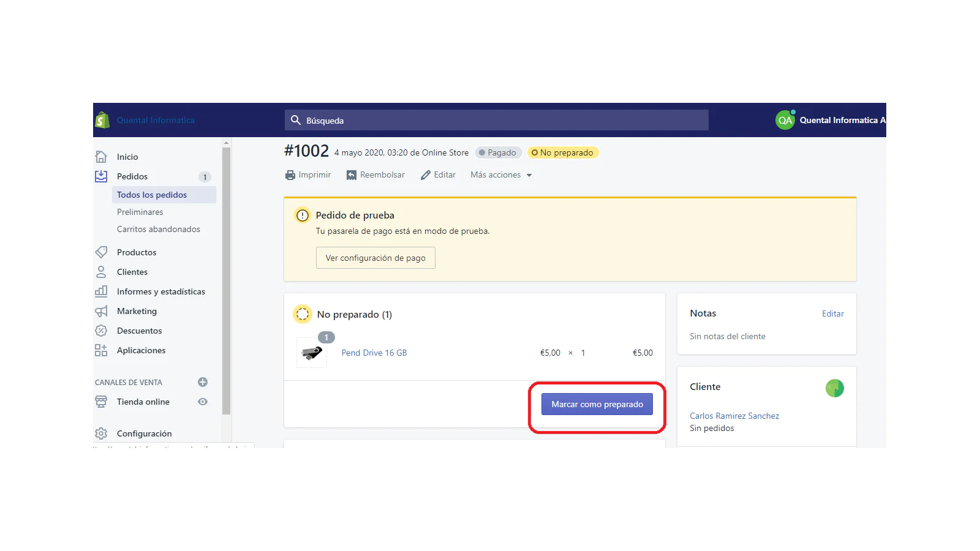Expand the Más acciones dropdown
The width and height of the screenshot is (980, 551).
click(x=500, y=175)
